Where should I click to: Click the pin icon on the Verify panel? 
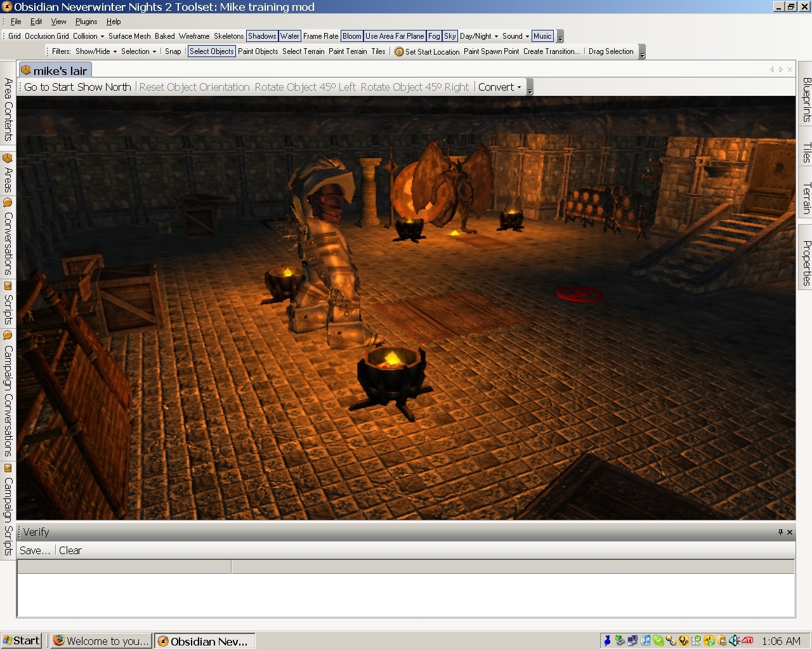click(780, 532)
